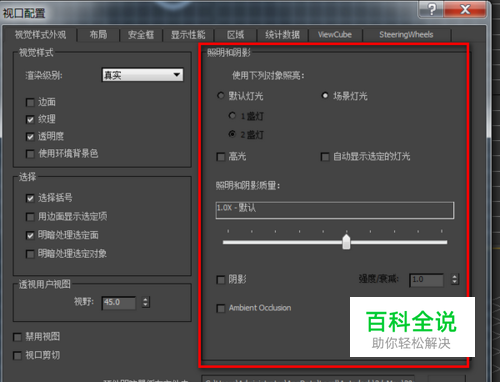Open the 区域 tab
500x382 pixels.
click(235, 35)
